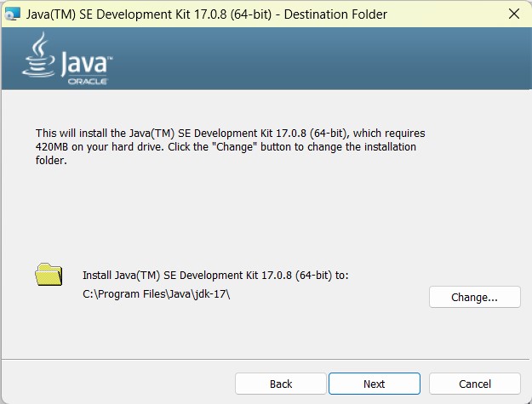Viewport: 532px width, 404px height.
Task: Click the 'Install Java(TM) SE Development Kit' label
Action: tap(215, 275)
